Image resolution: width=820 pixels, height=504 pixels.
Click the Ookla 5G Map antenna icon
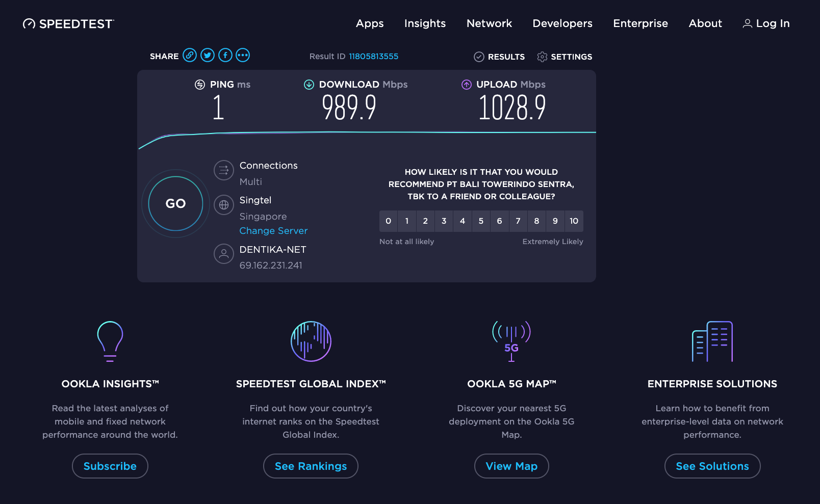pyautogui.click(x=511, y=341)
